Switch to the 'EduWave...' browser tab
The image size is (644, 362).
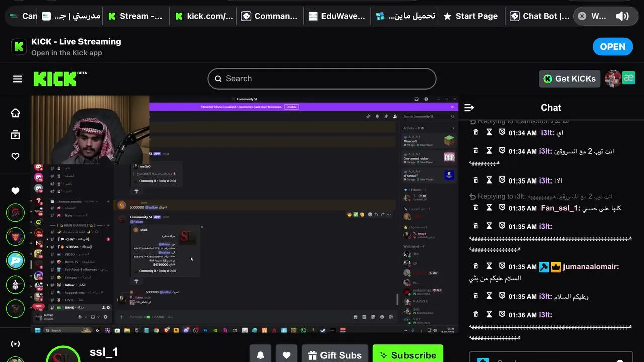click(x=337, y=16)
